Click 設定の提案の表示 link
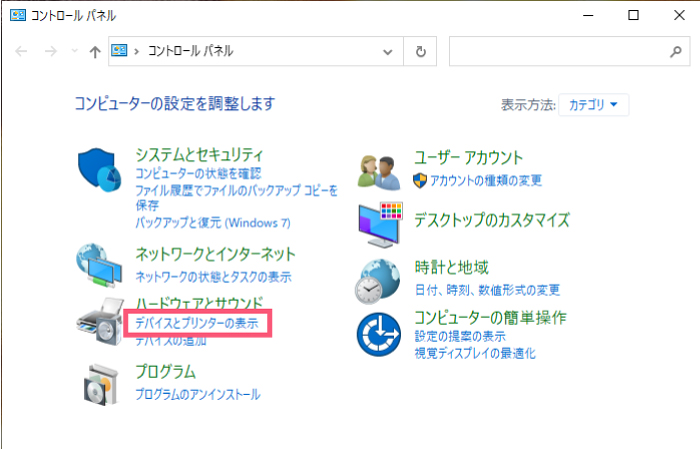The width and height of the screenshot is (700, 449). click(460, 336)
